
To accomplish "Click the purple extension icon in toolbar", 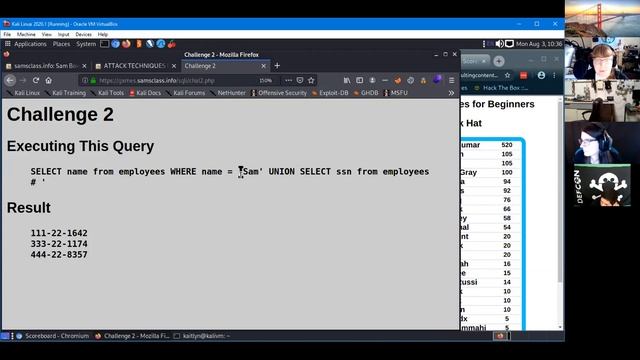I will tap(437, 79).
